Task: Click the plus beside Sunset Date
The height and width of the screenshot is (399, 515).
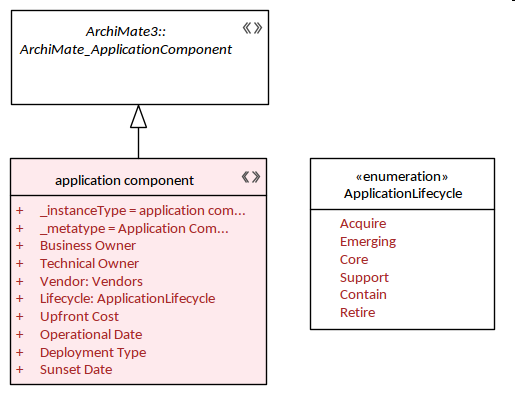Action: click(20, 369)
